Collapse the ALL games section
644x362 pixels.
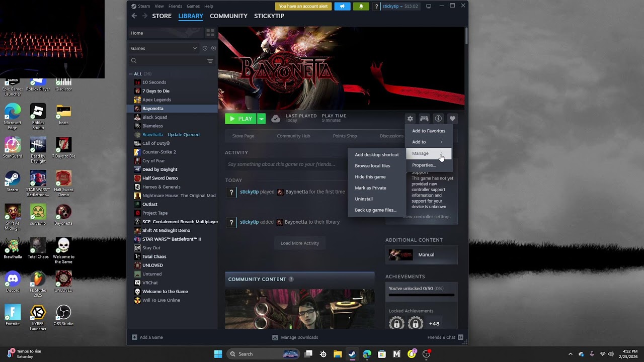click(131, 74)
